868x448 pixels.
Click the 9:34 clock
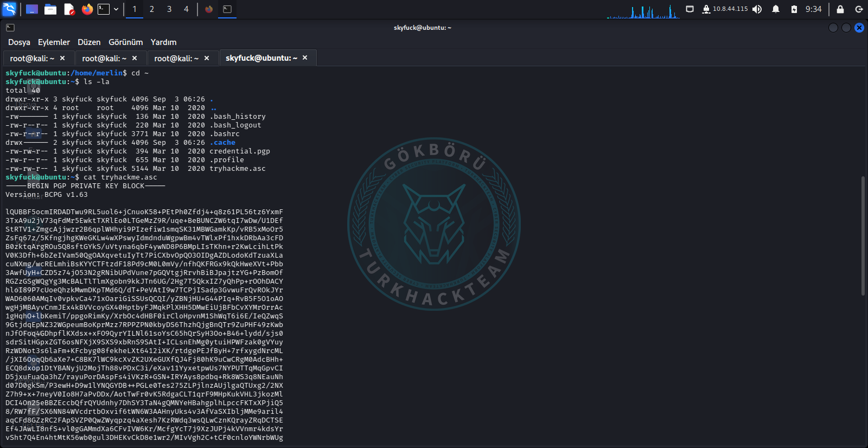pos(813,9)
